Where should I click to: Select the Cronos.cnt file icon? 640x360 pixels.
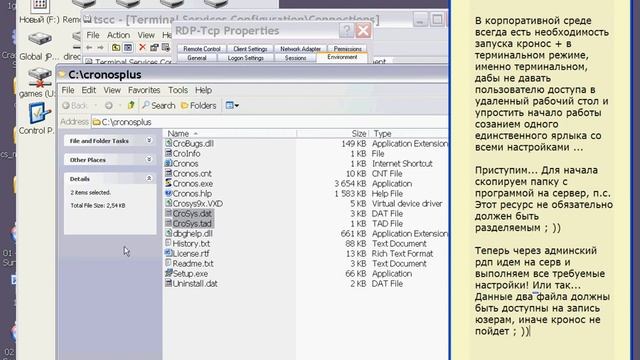pos(168,173)
